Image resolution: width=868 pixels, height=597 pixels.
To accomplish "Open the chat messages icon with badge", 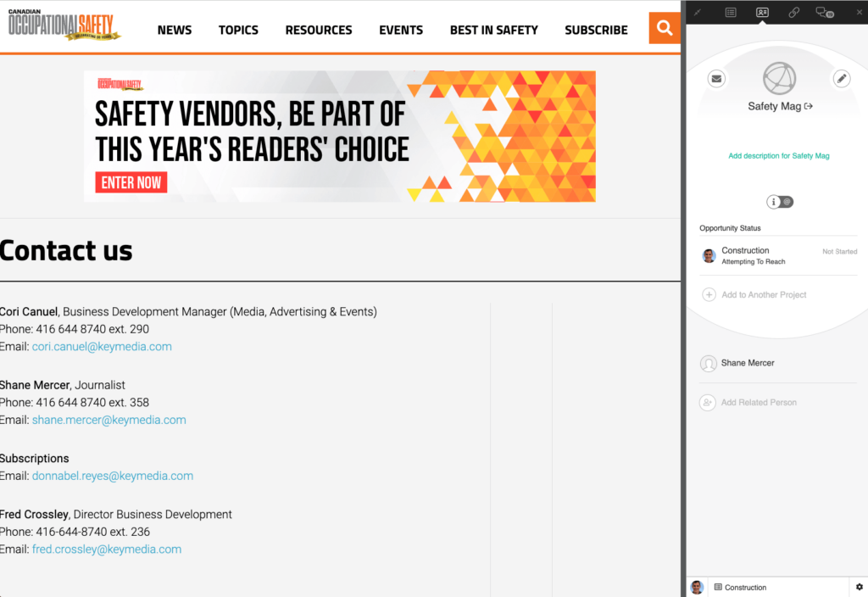I will click(823, 12).
